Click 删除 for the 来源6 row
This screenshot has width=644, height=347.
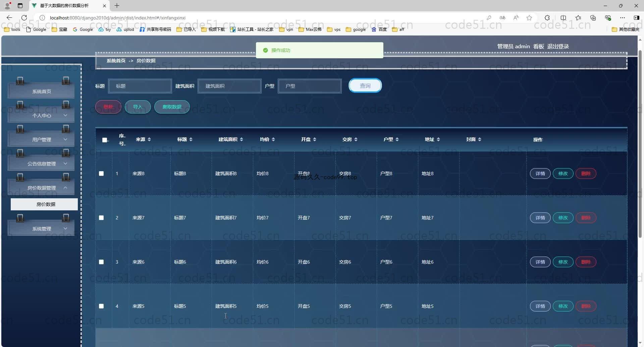(x=586, y=262)
